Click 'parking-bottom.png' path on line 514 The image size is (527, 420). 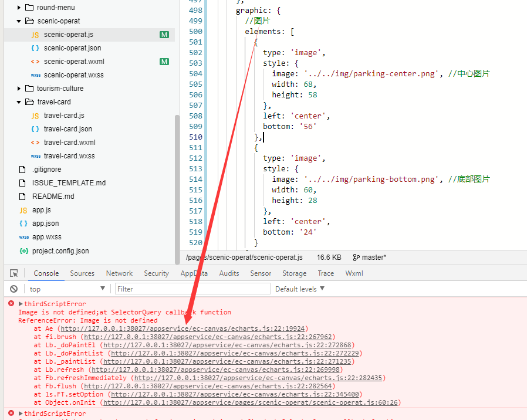click(x=371, y=179)
